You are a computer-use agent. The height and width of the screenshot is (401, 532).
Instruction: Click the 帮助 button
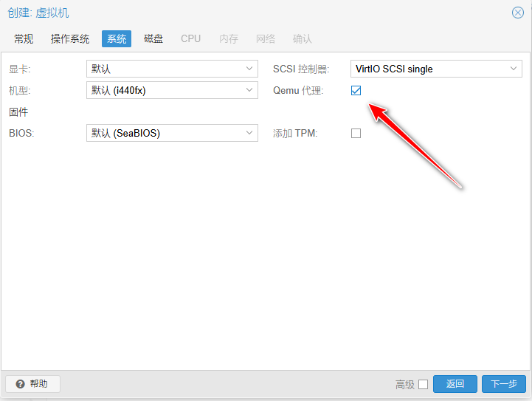coord(32,384)
